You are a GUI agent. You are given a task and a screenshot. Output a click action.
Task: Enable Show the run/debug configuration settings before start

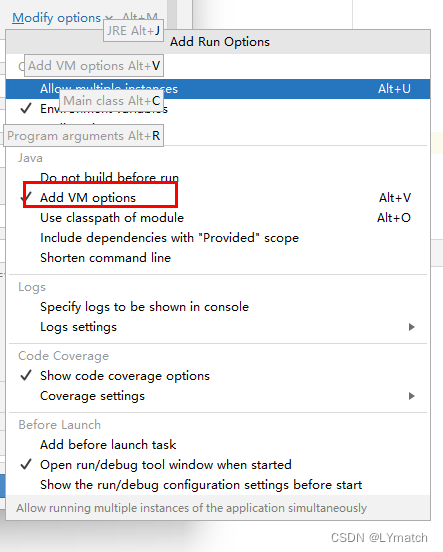pos(218,485)
